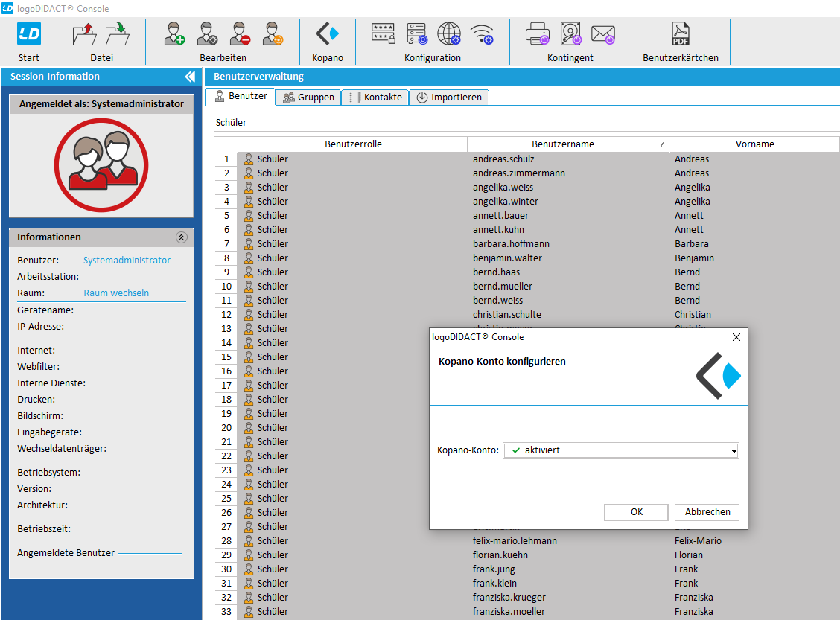Select user franziska.moeller

pos(509,611)
